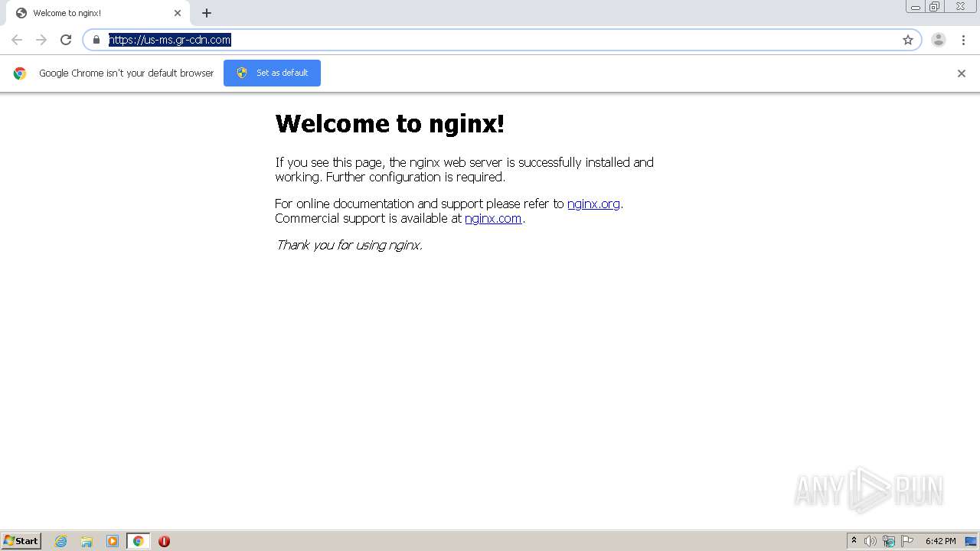Open the volume speaker tray icon

(x=871, y=541)
